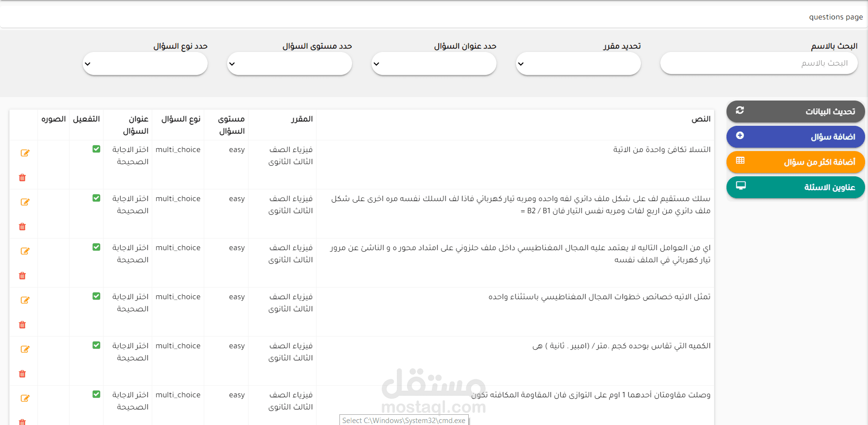Click the monitor icon in عنواين الاسئلة button
Viewport: 868px width, 425px height.
click(741, 186)
